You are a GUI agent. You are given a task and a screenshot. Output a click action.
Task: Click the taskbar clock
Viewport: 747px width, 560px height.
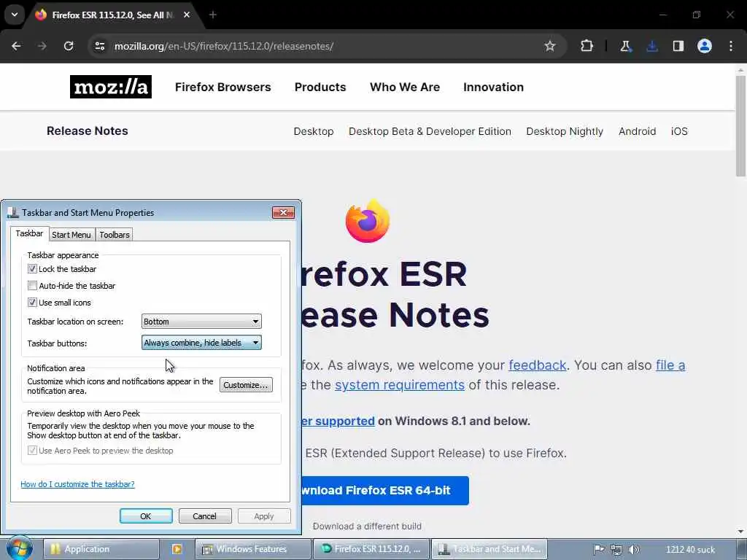(x=690, y=550)
